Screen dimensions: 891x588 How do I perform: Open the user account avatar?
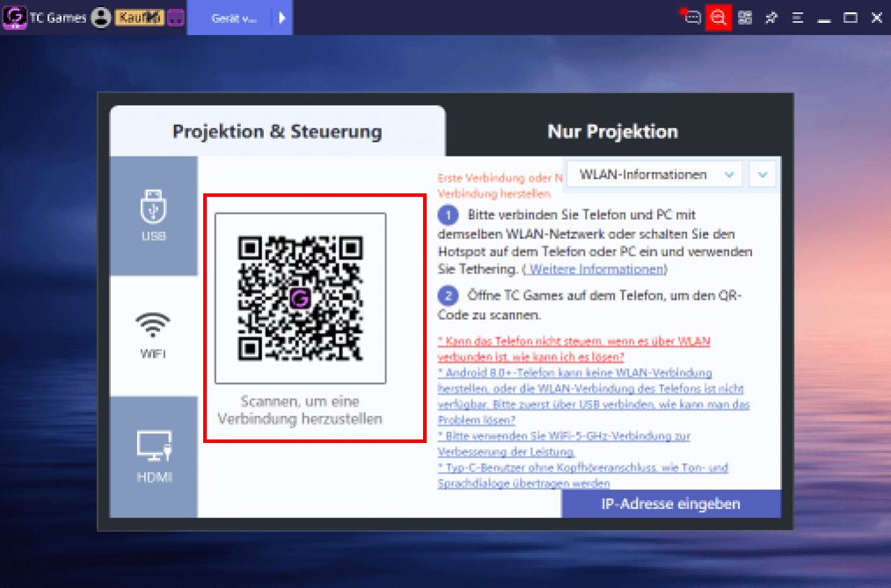click(101, 18)
